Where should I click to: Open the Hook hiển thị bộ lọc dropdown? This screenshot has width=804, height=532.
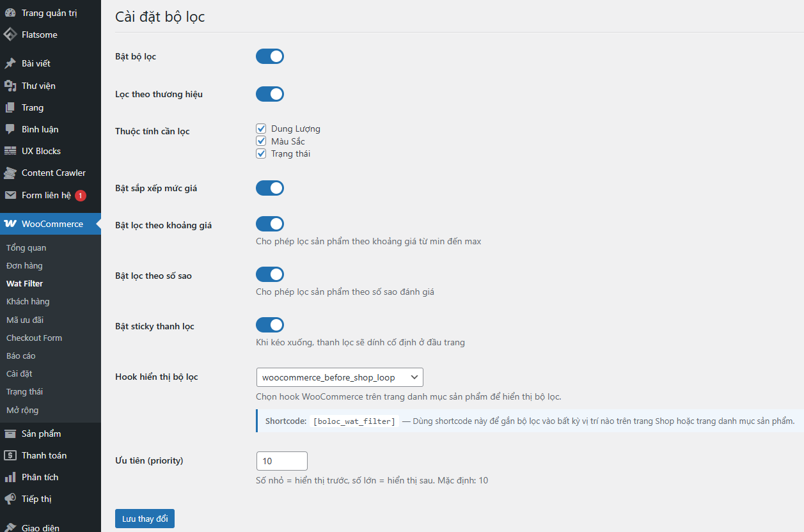click(x=339, y=377)
